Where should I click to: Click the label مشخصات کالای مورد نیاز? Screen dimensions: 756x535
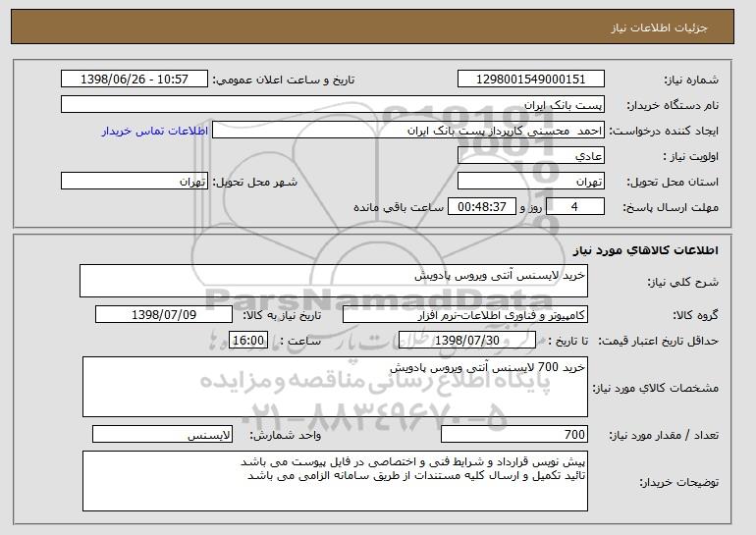(x=655, y=388)
